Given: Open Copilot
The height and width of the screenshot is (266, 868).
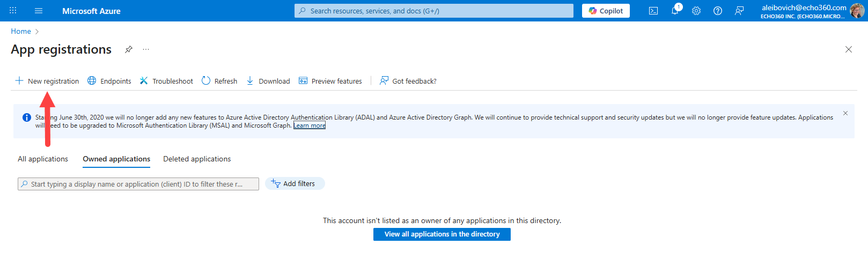Looking at the screenshot, I should pos(606,11).
